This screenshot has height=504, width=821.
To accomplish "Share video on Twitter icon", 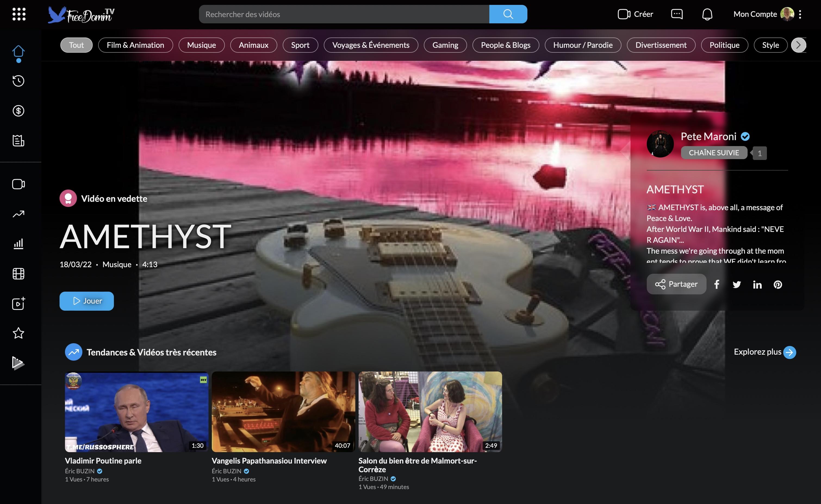I will 737,284.
